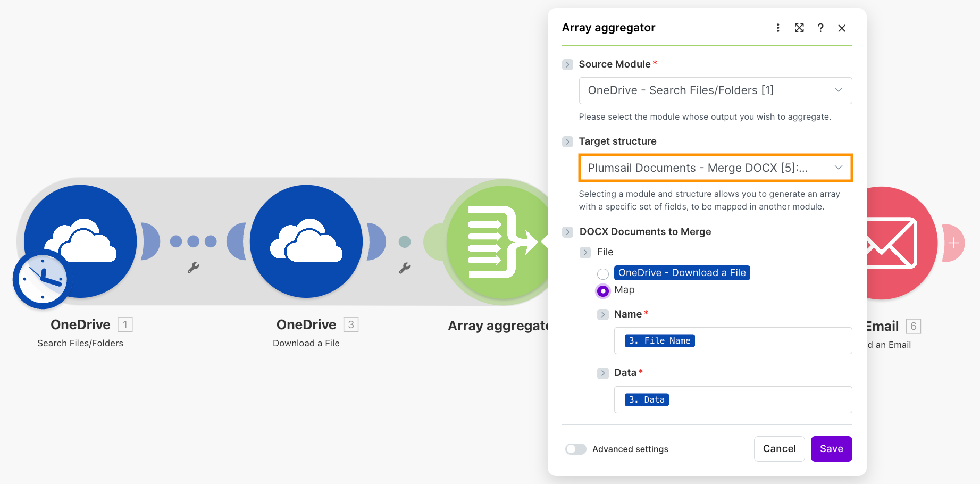
Task: Click the single connector dot before aggregator
Action: click(405, 242)
